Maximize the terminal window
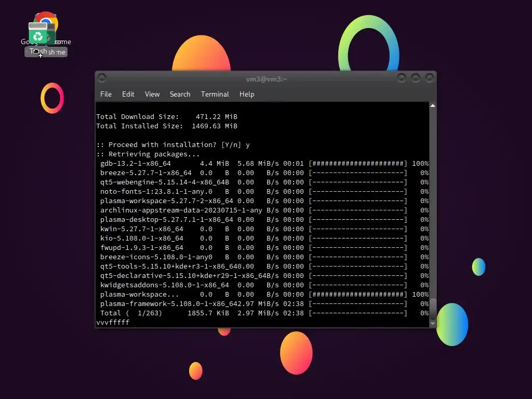Screen dimensions: 532x399 tap(416, 78)
